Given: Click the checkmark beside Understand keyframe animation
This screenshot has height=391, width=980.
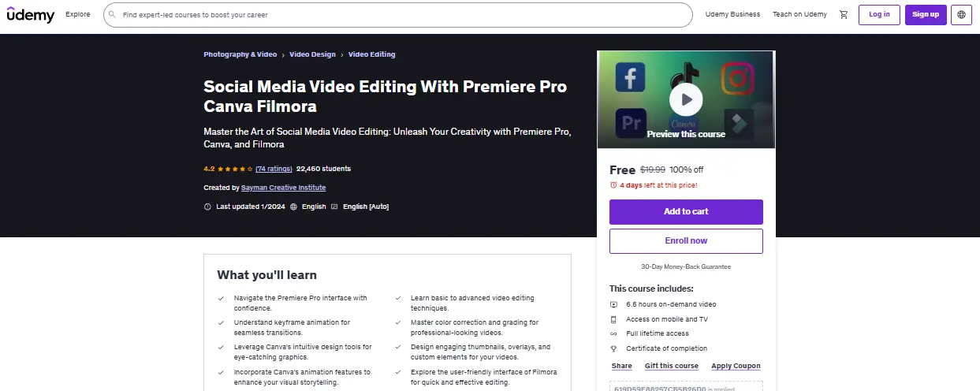Looking at the screenshot, I should click(x=221, y=322).
